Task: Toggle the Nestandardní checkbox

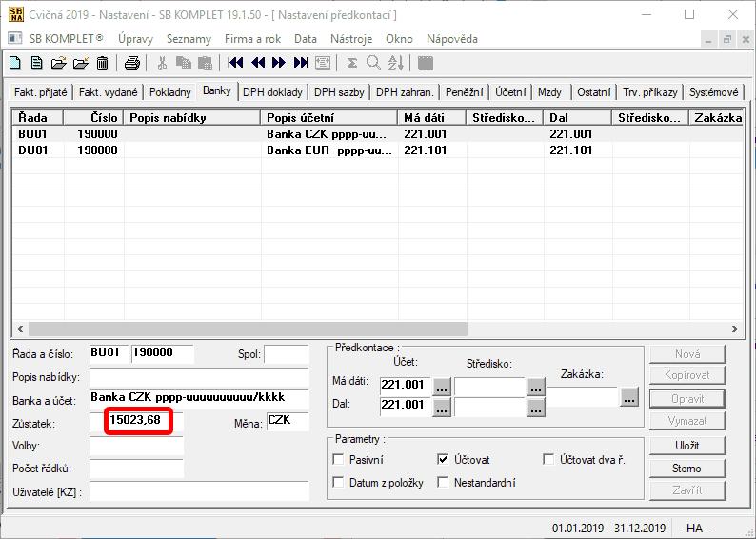Action: point(443,482)
